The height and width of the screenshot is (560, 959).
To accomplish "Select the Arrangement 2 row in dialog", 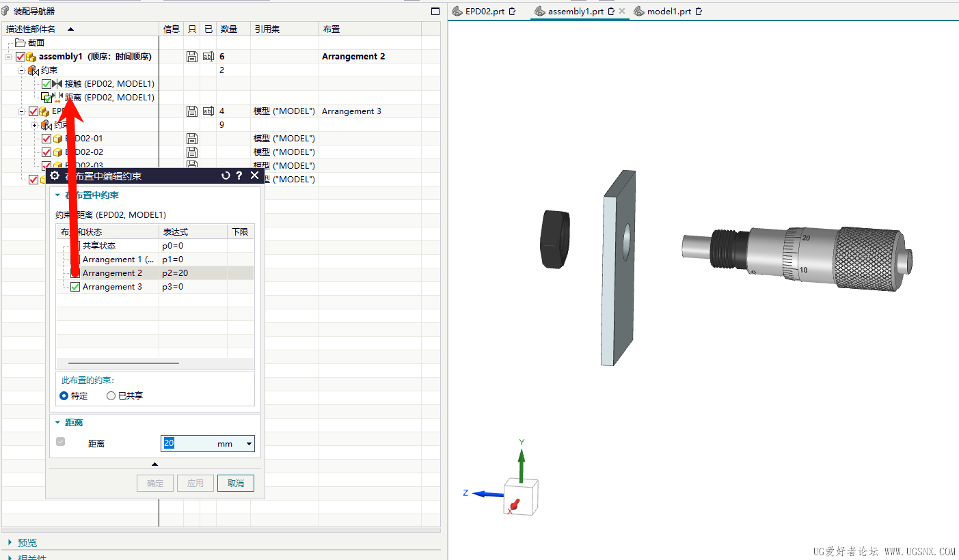I will tap(155, 273).
